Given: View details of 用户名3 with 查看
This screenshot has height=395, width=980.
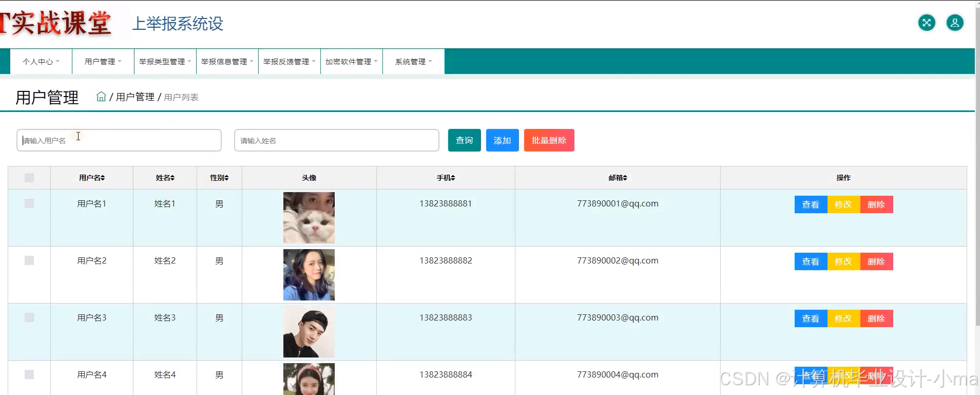Looking at the screenshot, I should (811, 318).
